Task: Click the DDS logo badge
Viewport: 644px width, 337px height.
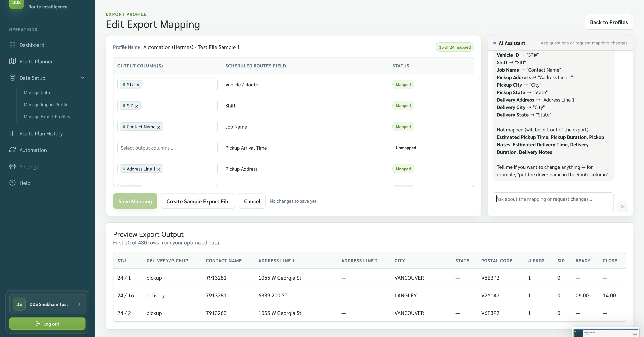Action: [x=16, y=3]
